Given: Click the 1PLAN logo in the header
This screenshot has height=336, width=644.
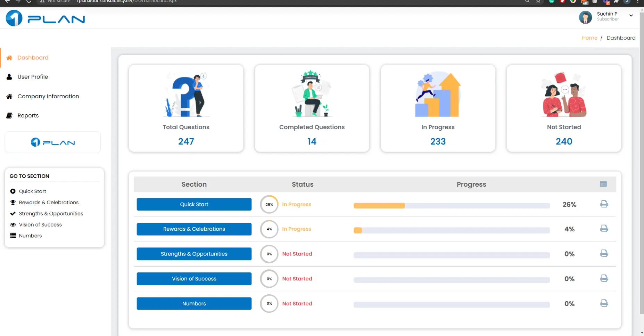Looking at the screenshot, I should click(x=45, y=18).
